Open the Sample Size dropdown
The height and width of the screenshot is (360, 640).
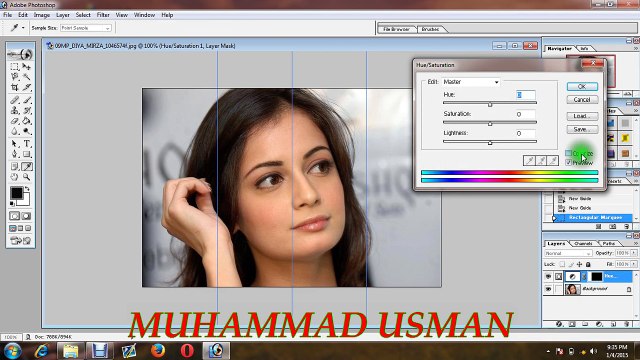coord(86,28)
